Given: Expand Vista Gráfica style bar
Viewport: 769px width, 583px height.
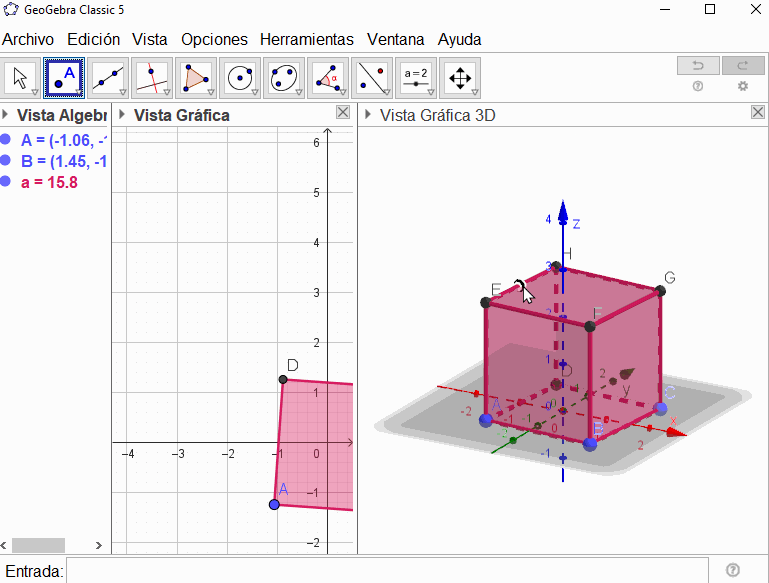Looking at the screenshot, I should (122, 115).
